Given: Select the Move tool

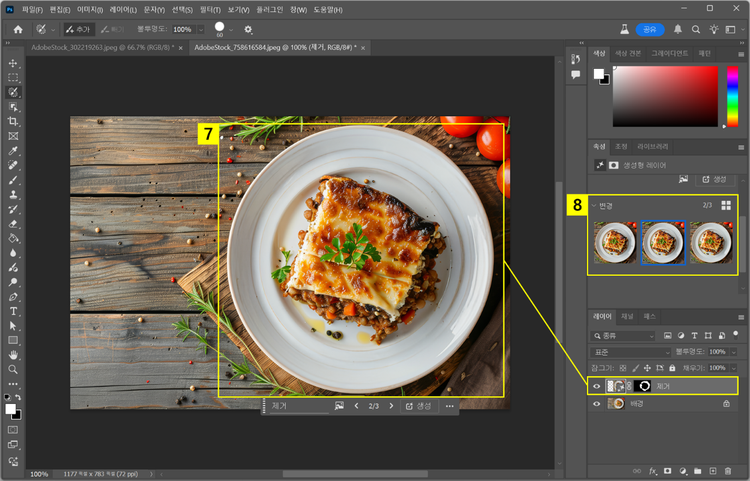Looking at the screenshot, I should (13, 63).
